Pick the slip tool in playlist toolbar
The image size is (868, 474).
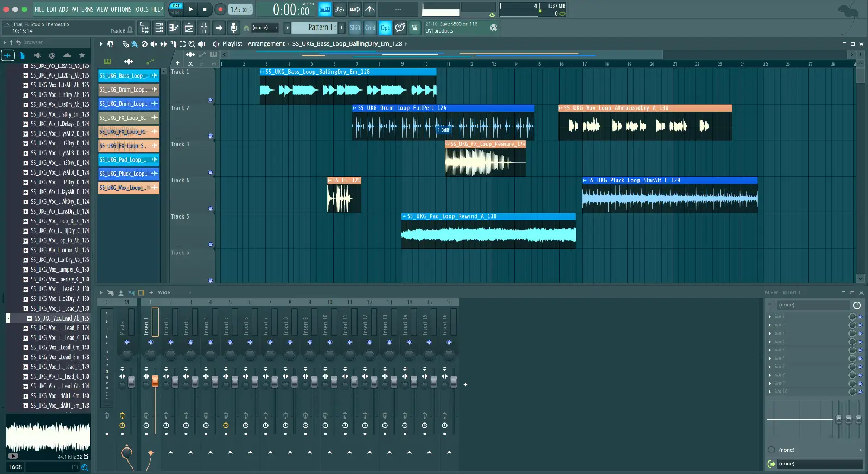tap(163, 44)
